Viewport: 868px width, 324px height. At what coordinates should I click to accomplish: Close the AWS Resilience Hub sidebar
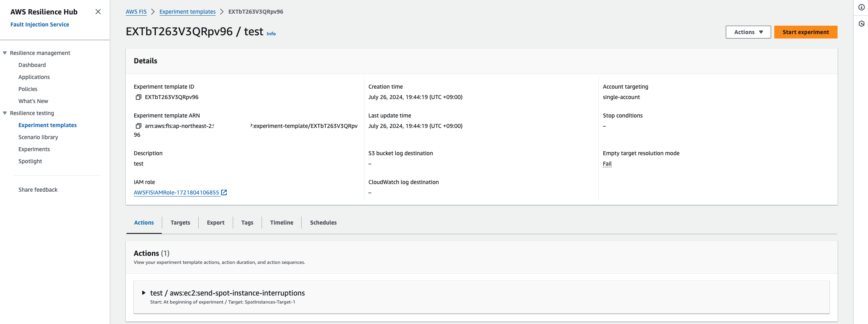tap(98, 12)
